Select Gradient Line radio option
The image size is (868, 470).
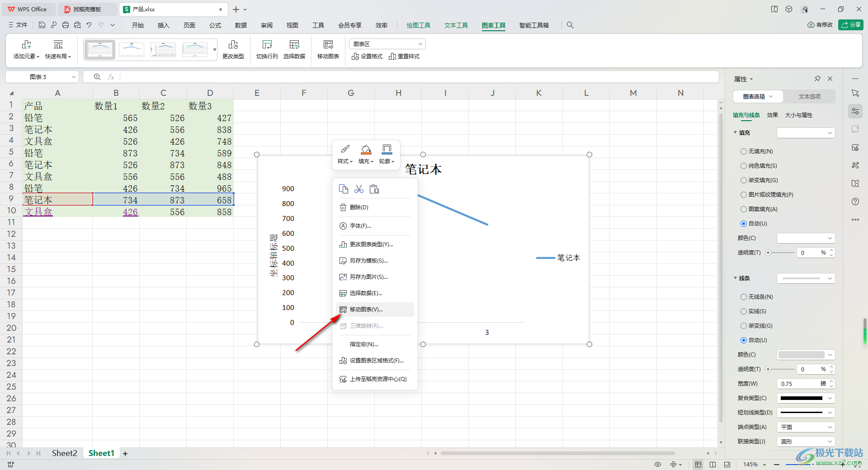[x=744, y=326]
